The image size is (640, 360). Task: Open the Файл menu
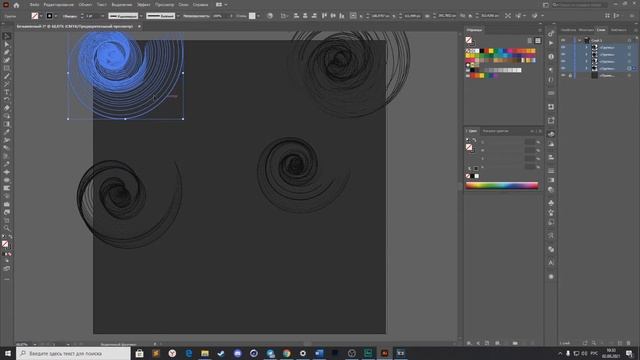[34, 5]
